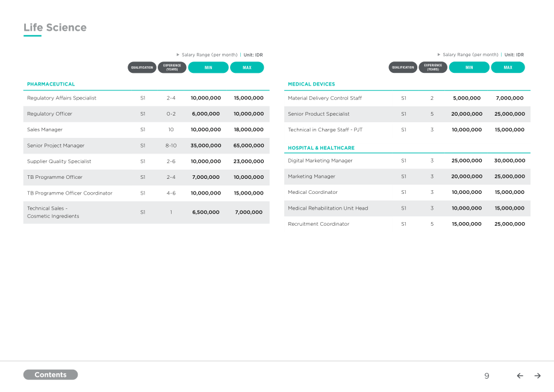Click the left table MIN column pill
Viewport: 554px width, 392px height.
[x=208, y=67]
